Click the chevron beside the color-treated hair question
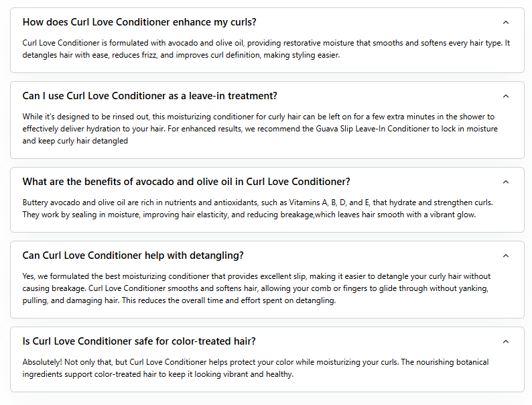The width and height of the screenshot is (532, 405). point(506,341)
